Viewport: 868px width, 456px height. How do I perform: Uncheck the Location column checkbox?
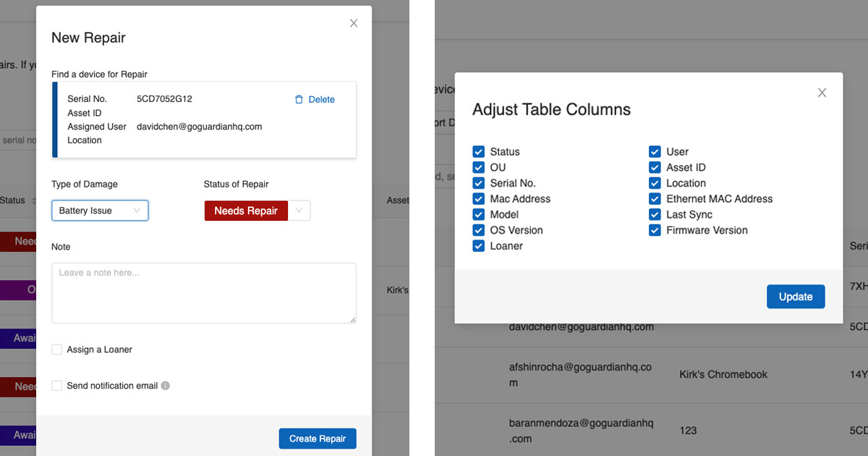pos(655,183)
